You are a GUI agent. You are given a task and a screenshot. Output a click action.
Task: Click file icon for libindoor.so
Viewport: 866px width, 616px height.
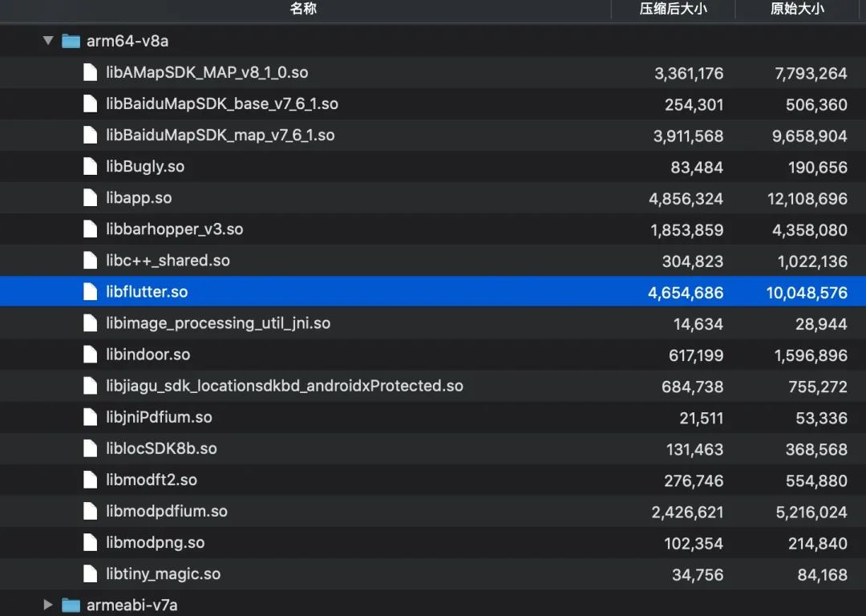pyautogui.click(x=90, y=355)
